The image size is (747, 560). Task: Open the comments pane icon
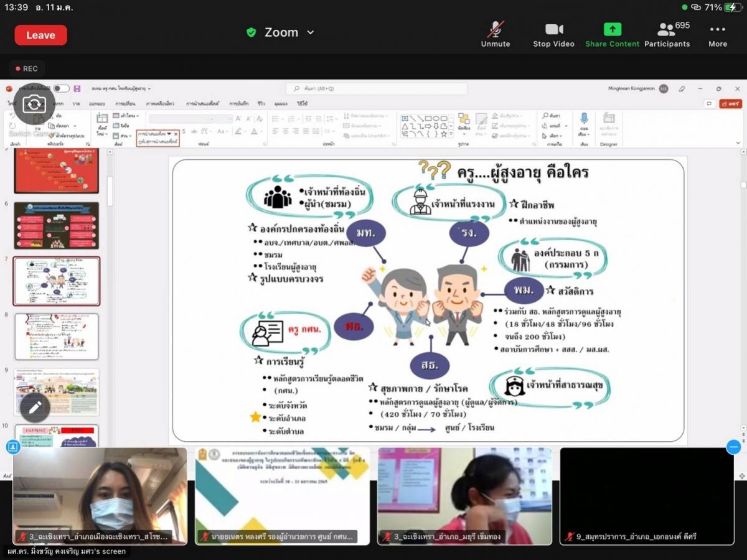(708, 103)
